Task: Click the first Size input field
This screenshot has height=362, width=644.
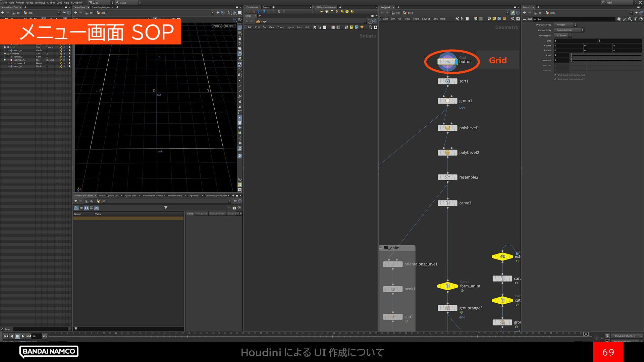Action: (x=575, y=41)
